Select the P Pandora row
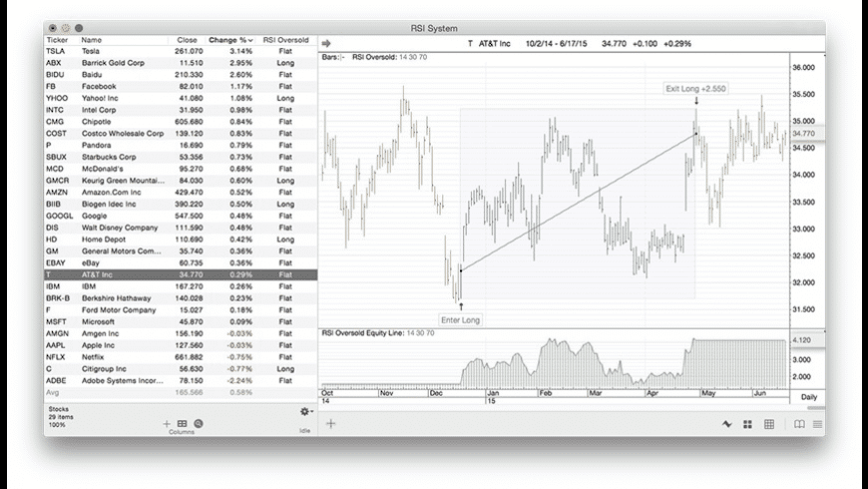 click(181, 145)
